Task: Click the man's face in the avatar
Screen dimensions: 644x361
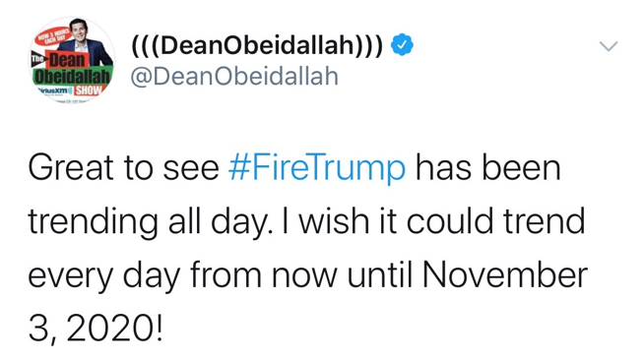Action: click(x=78, y=30)
